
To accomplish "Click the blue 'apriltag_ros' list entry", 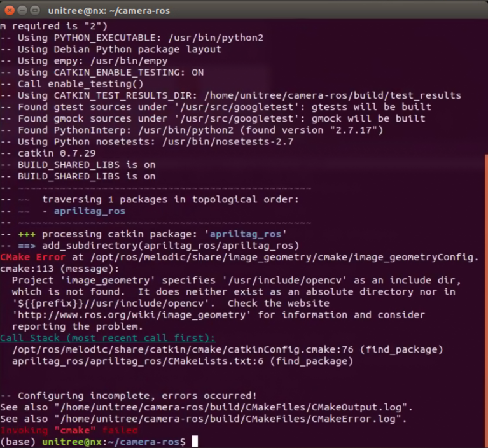I will 90,211.
